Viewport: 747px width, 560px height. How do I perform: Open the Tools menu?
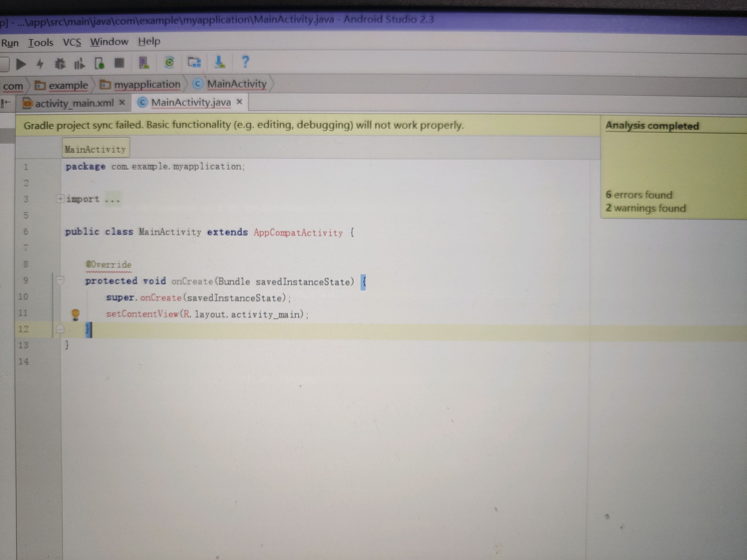coord(41,43)
